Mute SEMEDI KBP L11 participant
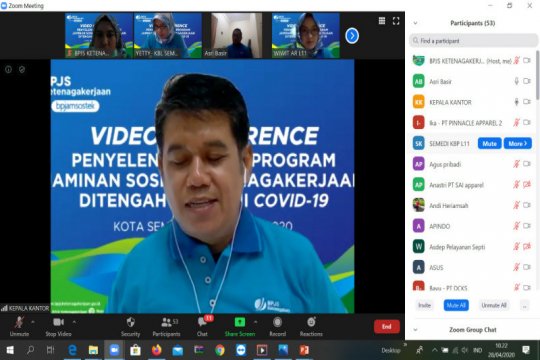Image resolution: width=540 pixels, height=360 pixels. click(x=489, y=143)
